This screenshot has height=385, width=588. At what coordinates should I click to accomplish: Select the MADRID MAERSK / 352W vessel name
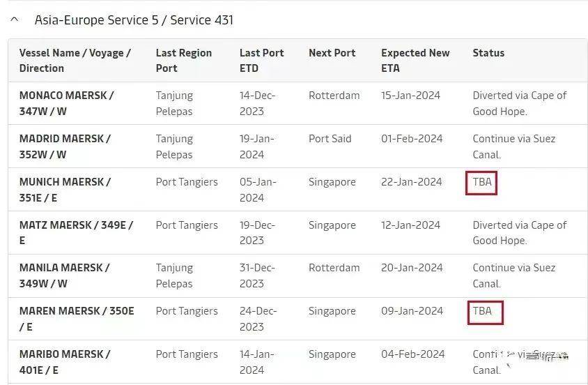65,146
